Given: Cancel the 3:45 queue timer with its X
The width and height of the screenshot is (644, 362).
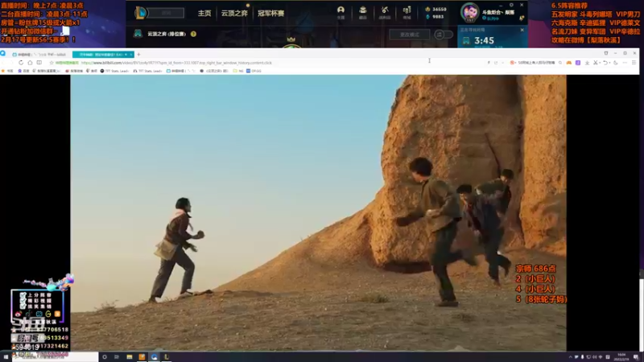Looking at the screenshot, I should (522, 30).
